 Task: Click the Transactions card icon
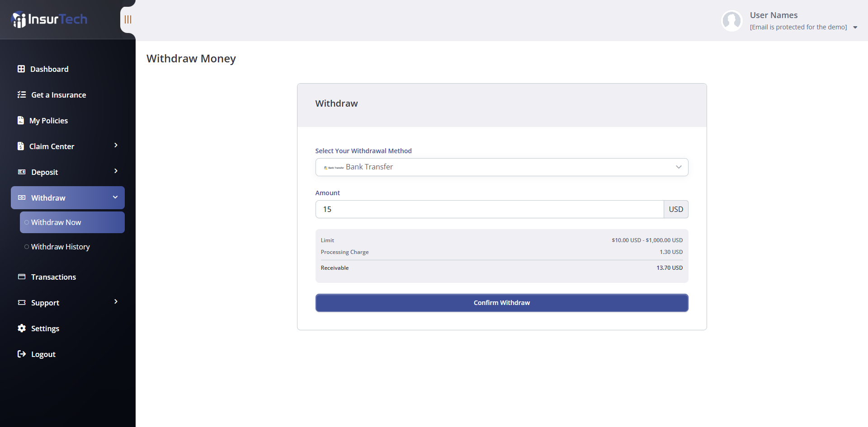click(22, 277)
